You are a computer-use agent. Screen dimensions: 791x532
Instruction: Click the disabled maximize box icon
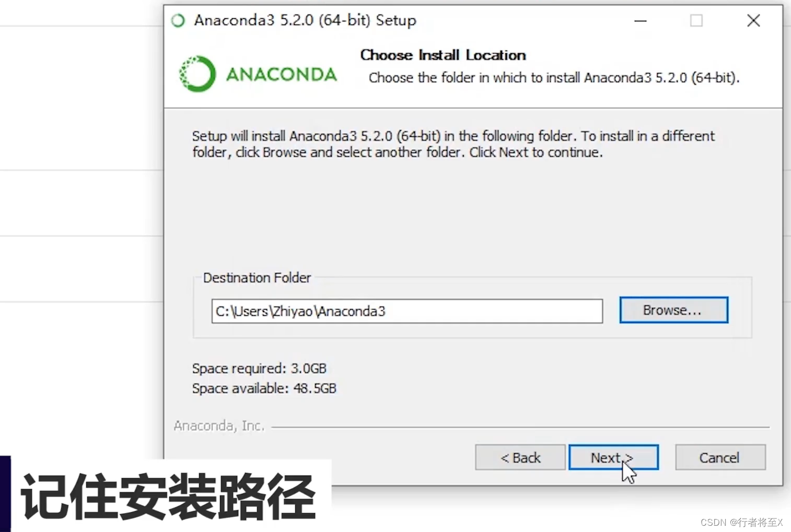coord(696,21)
